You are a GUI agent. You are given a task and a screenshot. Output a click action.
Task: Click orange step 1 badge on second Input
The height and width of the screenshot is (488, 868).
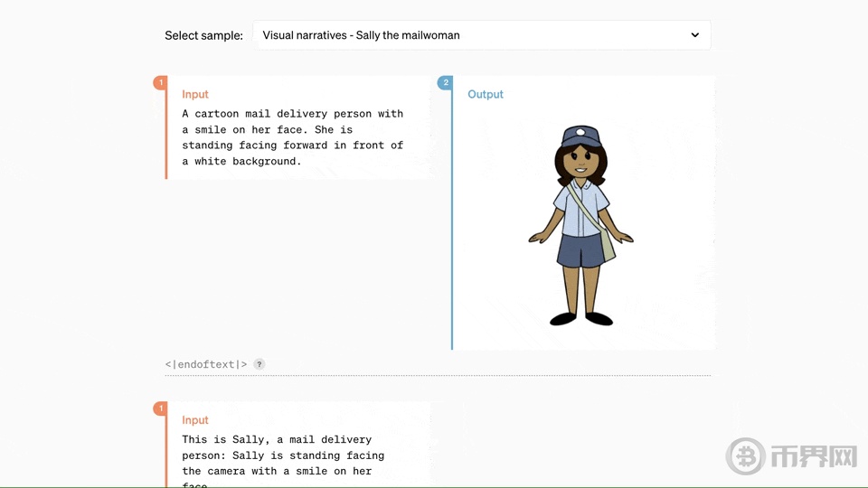(160, 408)
